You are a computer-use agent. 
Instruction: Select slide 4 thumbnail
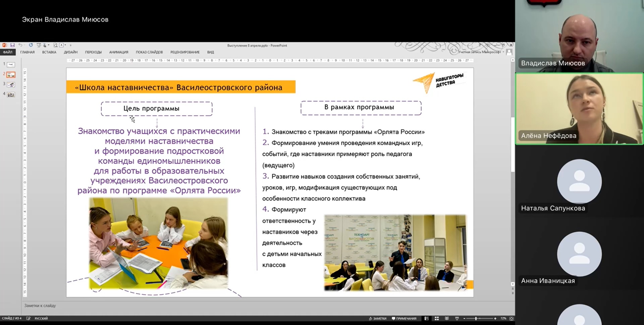(11, 95)
